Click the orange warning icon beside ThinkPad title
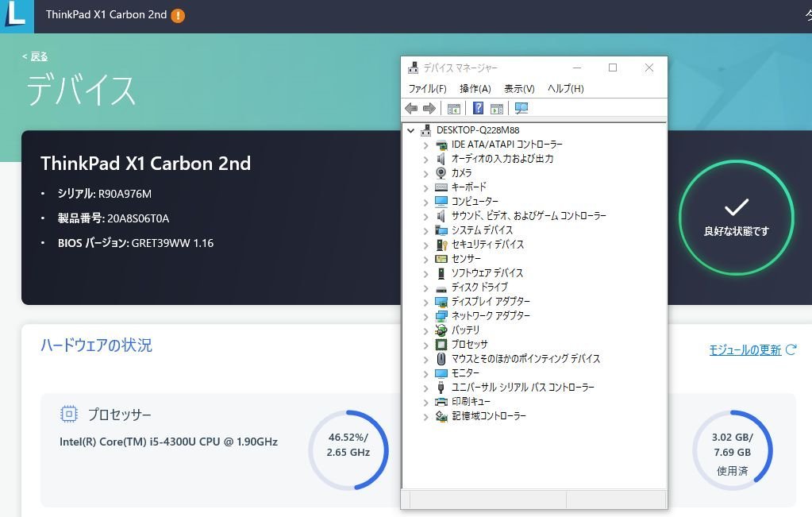 (178, 16)
